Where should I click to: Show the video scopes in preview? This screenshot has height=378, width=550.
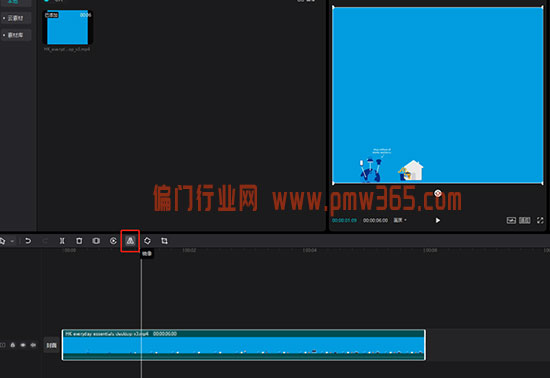(511, 220)
